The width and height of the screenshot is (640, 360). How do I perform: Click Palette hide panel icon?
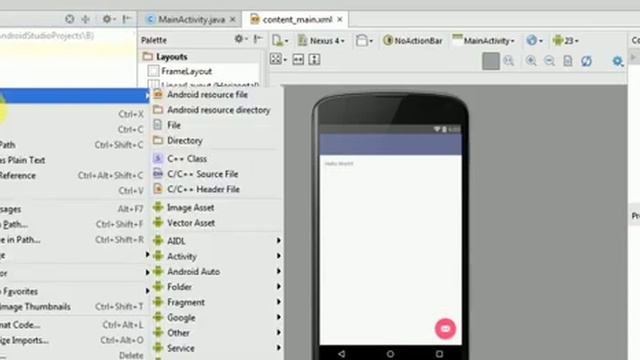(x=258, y=39)
